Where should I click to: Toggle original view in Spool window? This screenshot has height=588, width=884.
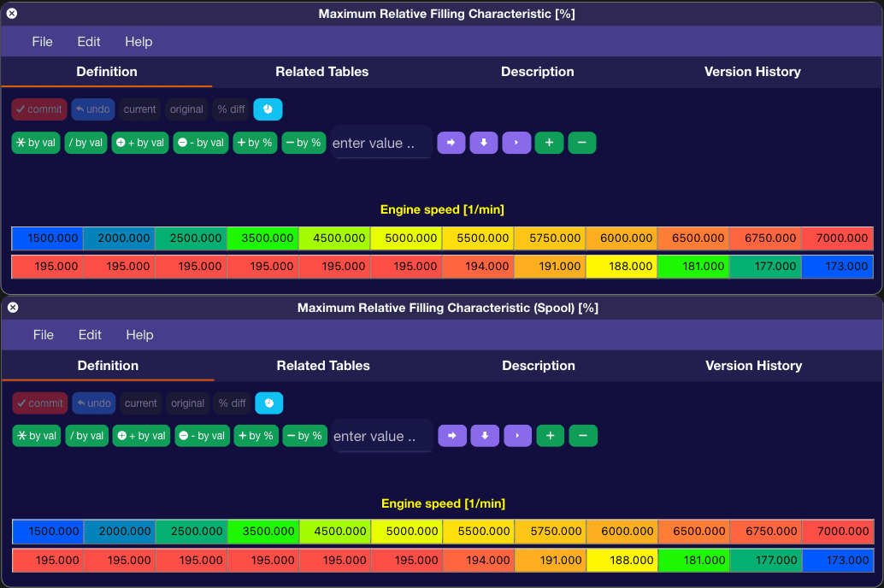coord(188,403)
